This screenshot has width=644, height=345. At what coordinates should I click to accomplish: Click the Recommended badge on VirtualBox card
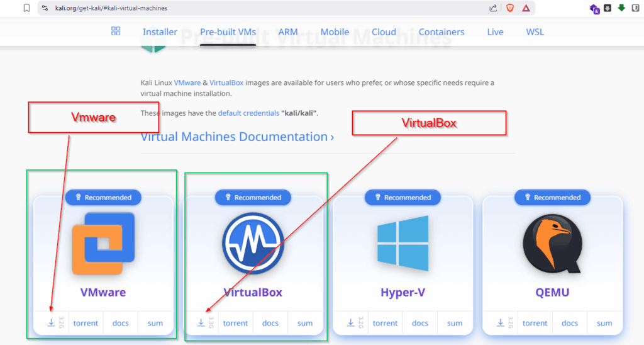coord(253,198)
